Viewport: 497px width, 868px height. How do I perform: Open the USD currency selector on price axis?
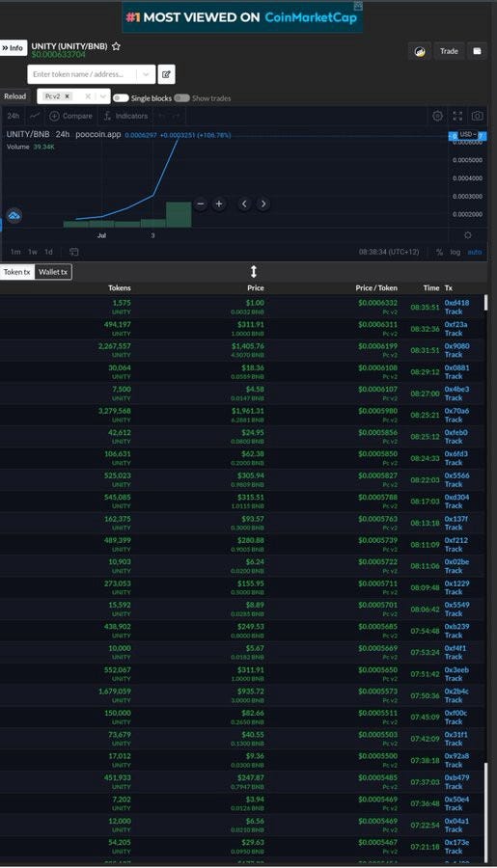click(468, 134)
